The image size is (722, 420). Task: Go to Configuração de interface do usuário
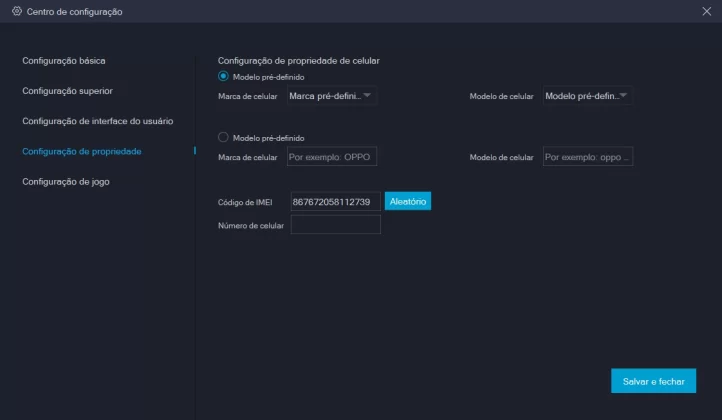tap(98, 121)
